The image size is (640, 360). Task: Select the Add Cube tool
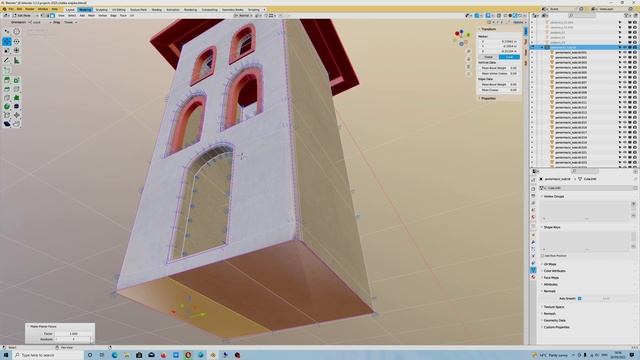[7, 71]
